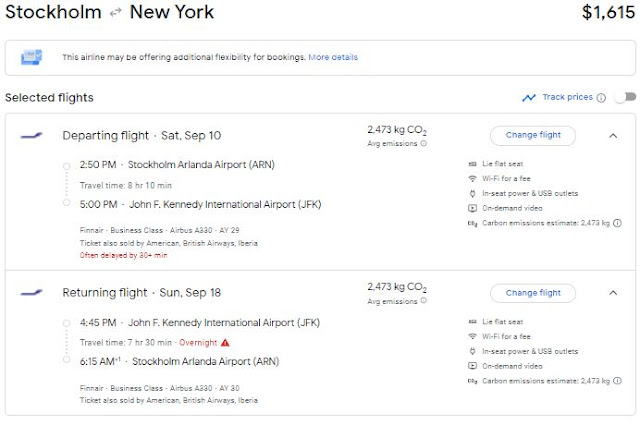Click the Track prices info icon
This screenshot has height=425, width=640.
coord(601,98)
